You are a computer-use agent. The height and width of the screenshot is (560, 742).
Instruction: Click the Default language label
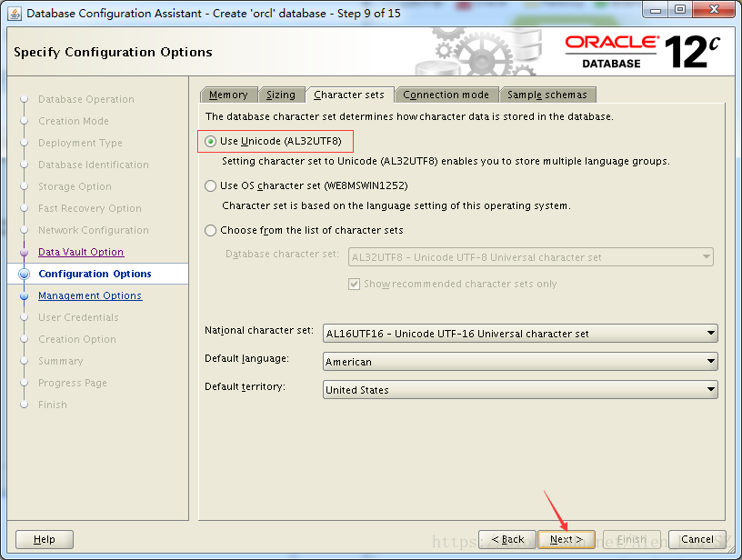click(x=246, y=358)
